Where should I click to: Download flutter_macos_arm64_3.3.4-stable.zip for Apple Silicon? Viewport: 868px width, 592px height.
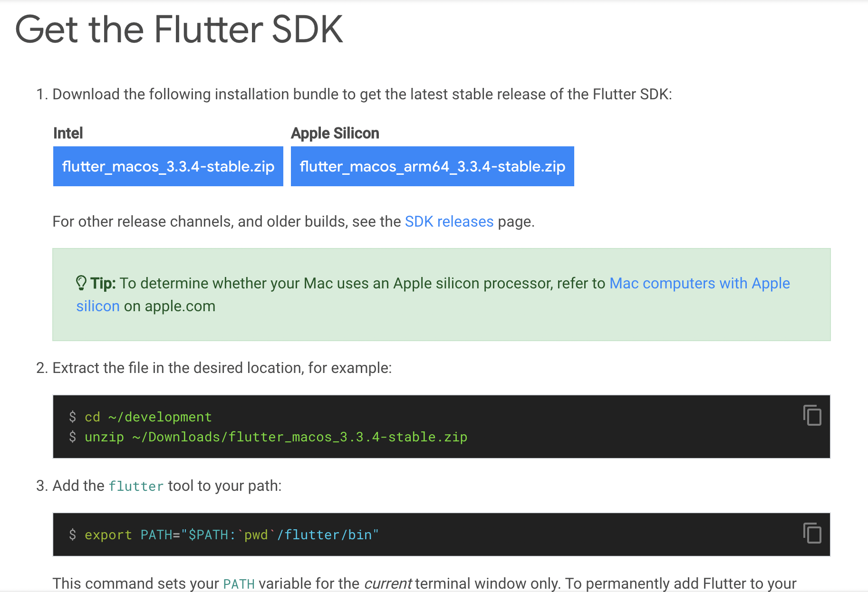432,166
